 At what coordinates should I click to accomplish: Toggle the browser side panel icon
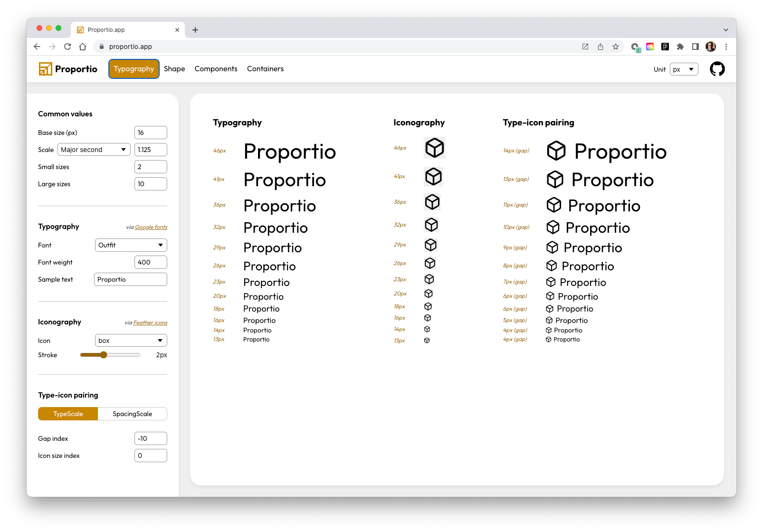click(696, 47)
